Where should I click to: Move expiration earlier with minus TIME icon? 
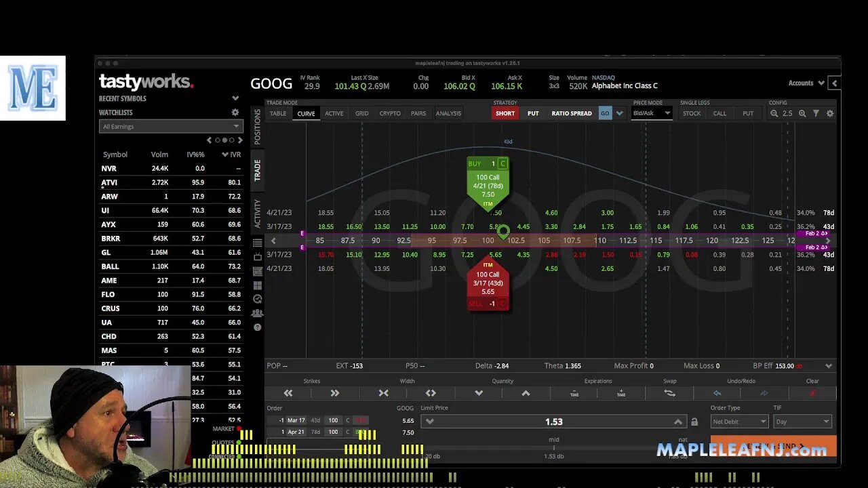pyautogui.click(x=574, y=393)
